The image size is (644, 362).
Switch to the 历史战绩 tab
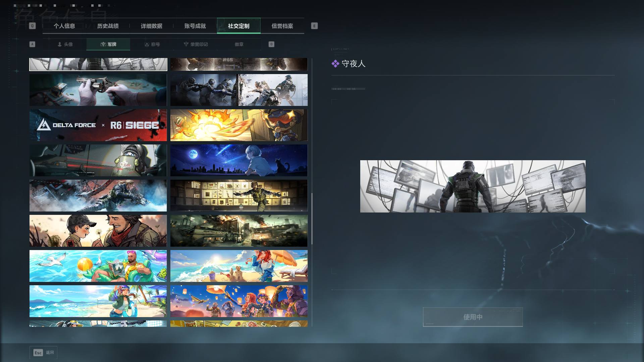coord(108,26)
